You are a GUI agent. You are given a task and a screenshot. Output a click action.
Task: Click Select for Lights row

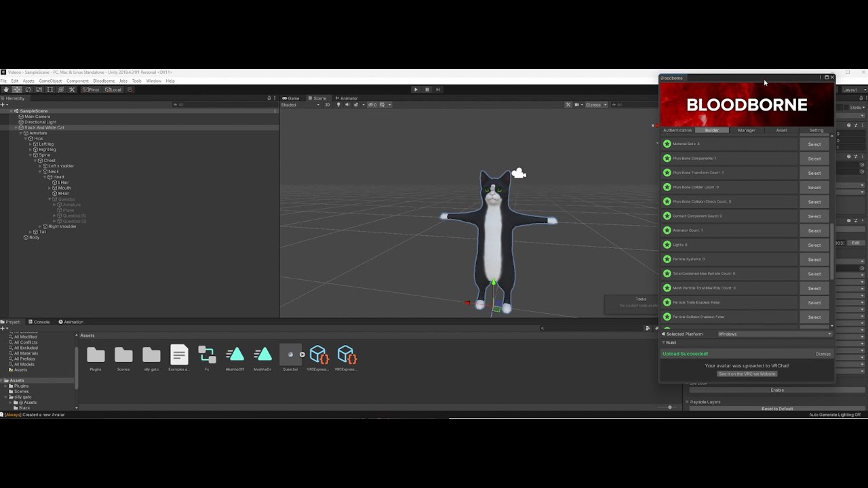coord(814,245)
